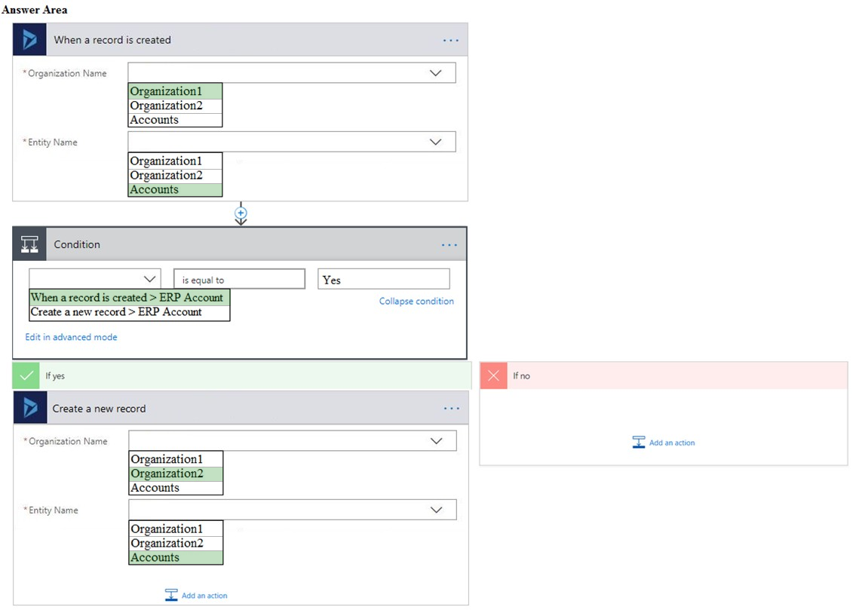The image size is (853, 616).
Task: Select Organization1 in trigger's Organization Name list
Action: 175,90
